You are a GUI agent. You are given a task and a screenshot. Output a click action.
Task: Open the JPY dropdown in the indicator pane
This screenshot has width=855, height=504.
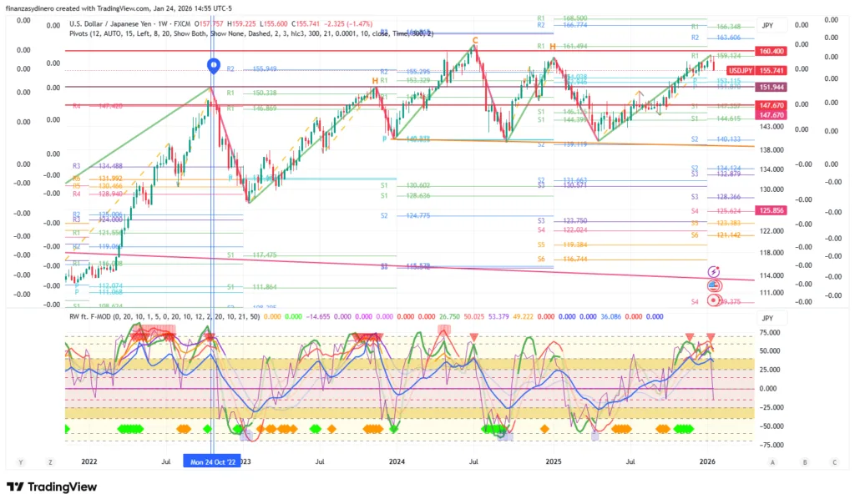tap(767, 318)
